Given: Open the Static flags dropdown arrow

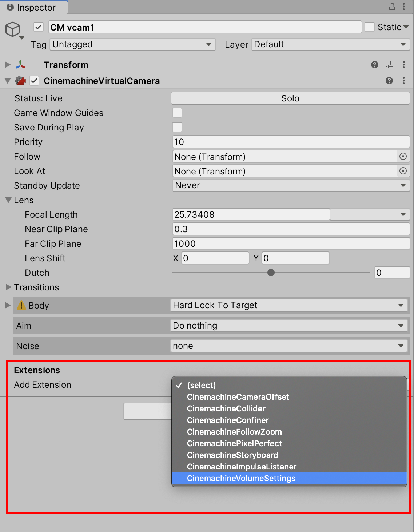Looking at the screenshot, I should (406, 27).
